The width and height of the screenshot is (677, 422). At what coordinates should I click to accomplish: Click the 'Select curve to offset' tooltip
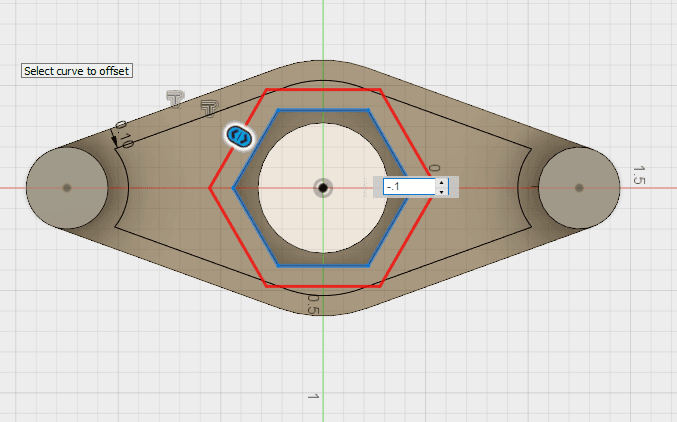77,71
